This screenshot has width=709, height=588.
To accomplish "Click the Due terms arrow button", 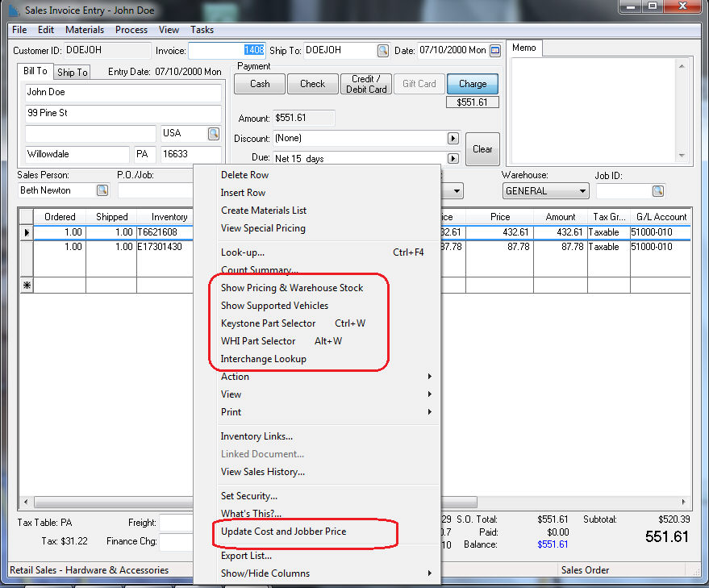I will [453, 159].
